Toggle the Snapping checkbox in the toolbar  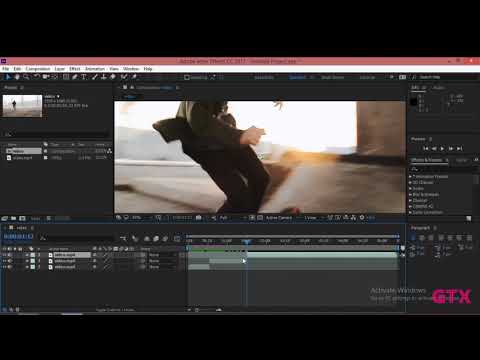[x=187, y=77]
